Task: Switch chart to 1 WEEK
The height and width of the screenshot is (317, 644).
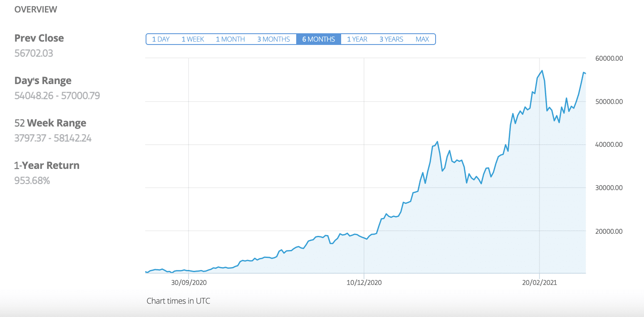Action: [x=193, y=39]
